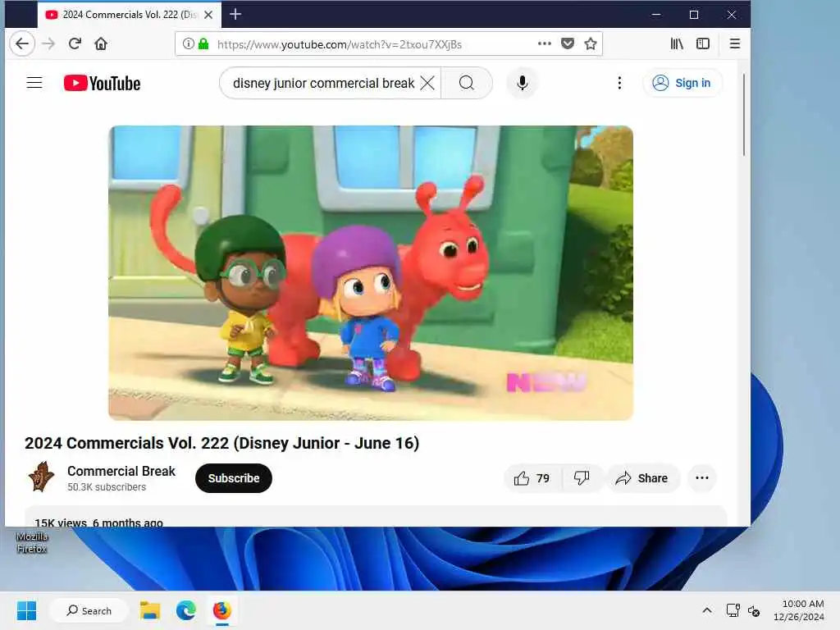Click the Commercial Break channel avatar
This screenshot has height=630, width=840.
41,477
